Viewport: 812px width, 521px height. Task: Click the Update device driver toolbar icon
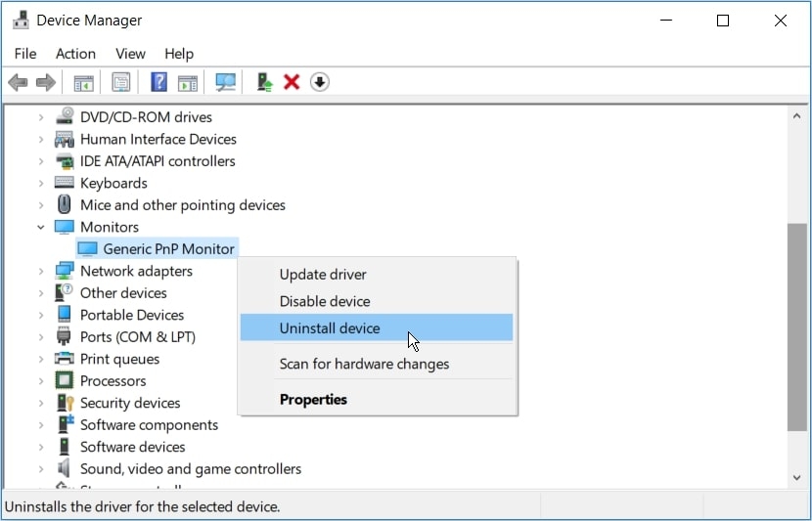[x=264, y=82]
